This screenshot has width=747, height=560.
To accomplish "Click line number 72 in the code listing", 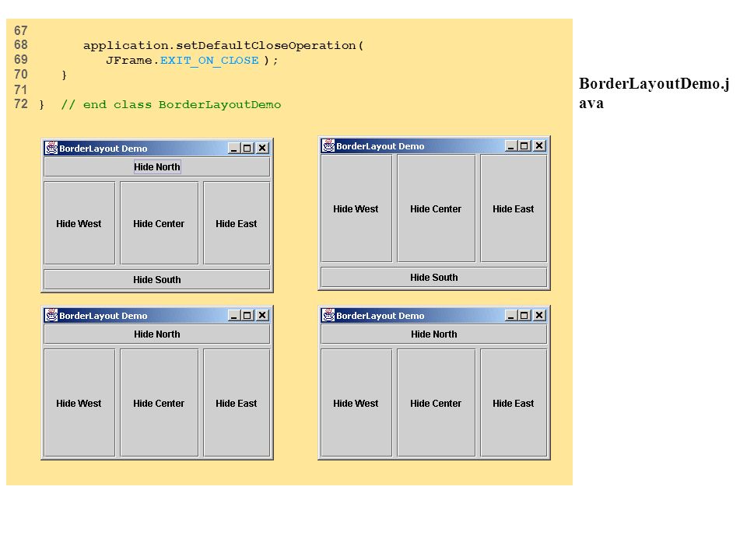I will 21,104.
